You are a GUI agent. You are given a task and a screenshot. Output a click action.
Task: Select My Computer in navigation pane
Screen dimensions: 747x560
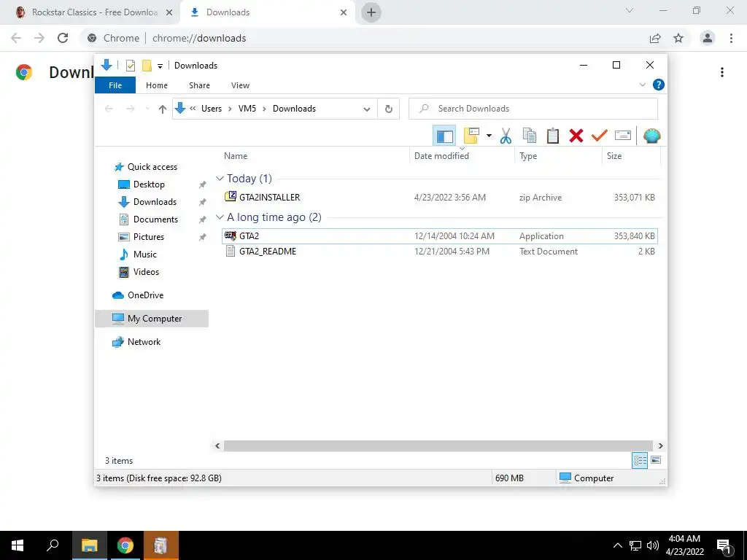click(x=152, y=319)
